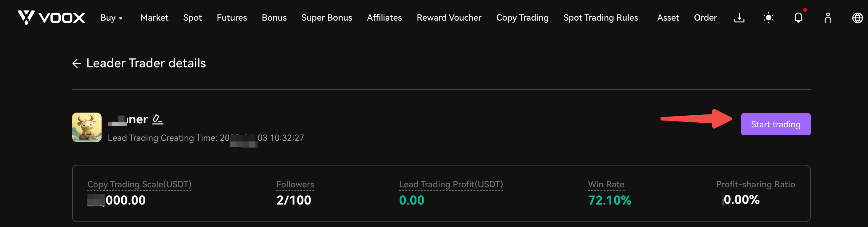Open language globe icon
Image resolution: width=868 pixels, height=227 pixels.
pos(858,18)
